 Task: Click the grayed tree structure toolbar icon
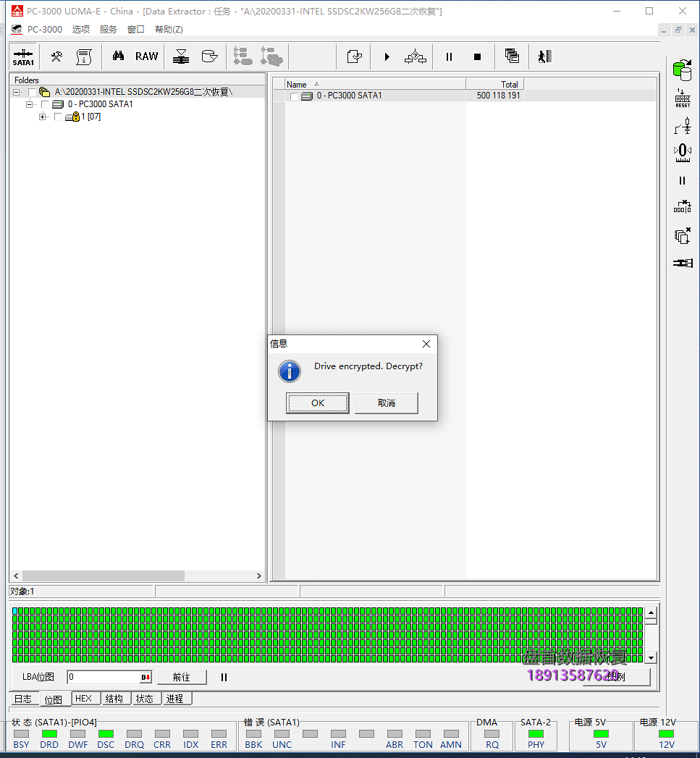pos(243,56)
